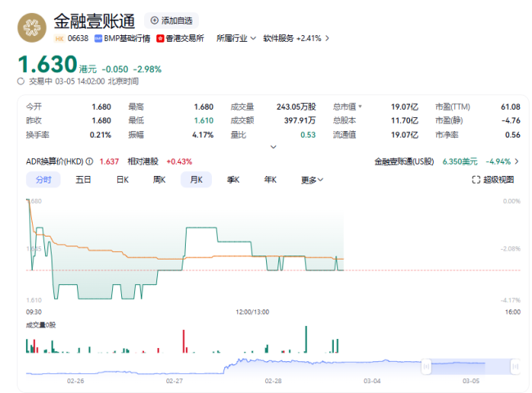Switch to the 周K chart tab
532x393 pixels.
[159, 179]
